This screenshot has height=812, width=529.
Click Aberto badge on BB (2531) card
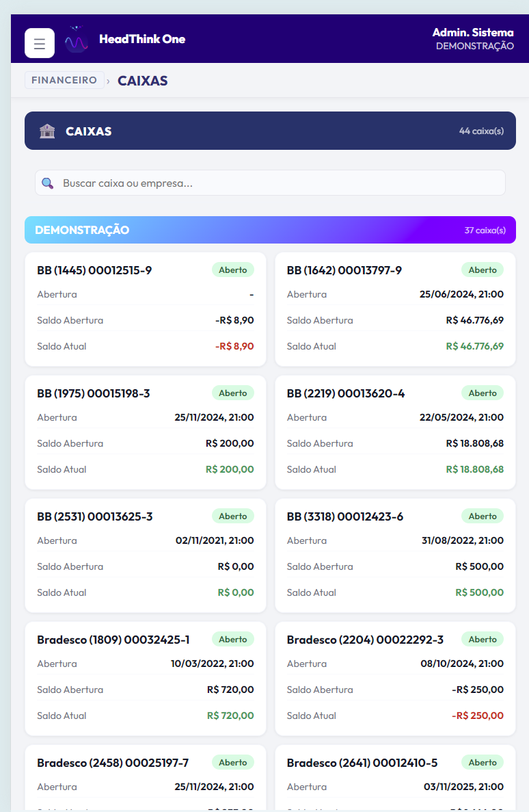click(233, 516)
